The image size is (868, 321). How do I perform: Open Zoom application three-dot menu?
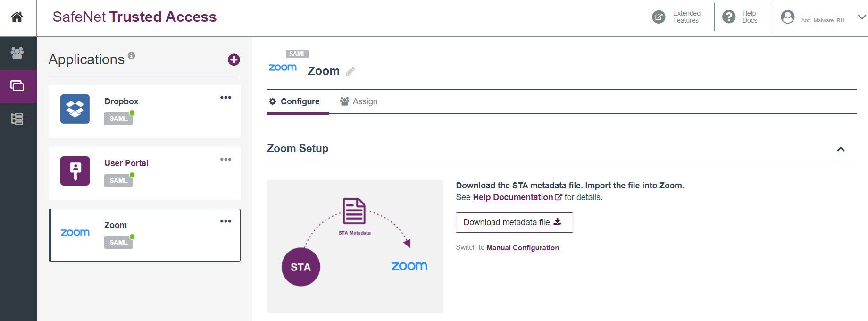click(225, 221)
